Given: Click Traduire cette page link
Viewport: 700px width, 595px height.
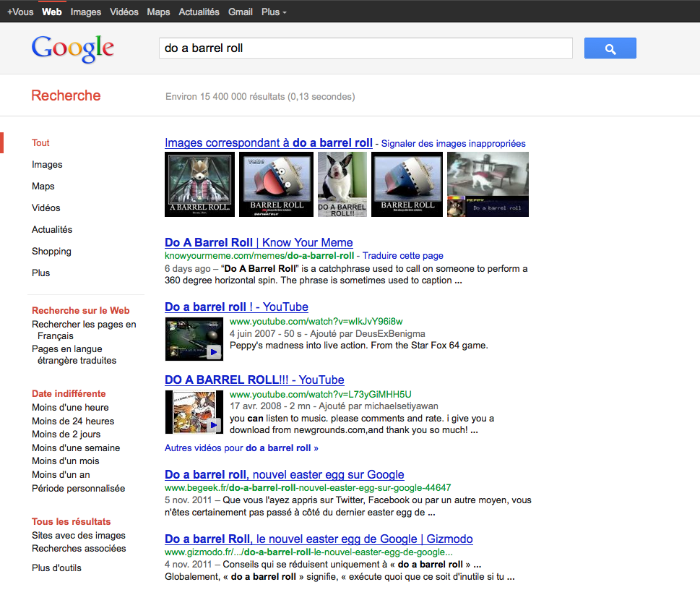Looking at the screenshot, I should [402, 256].
